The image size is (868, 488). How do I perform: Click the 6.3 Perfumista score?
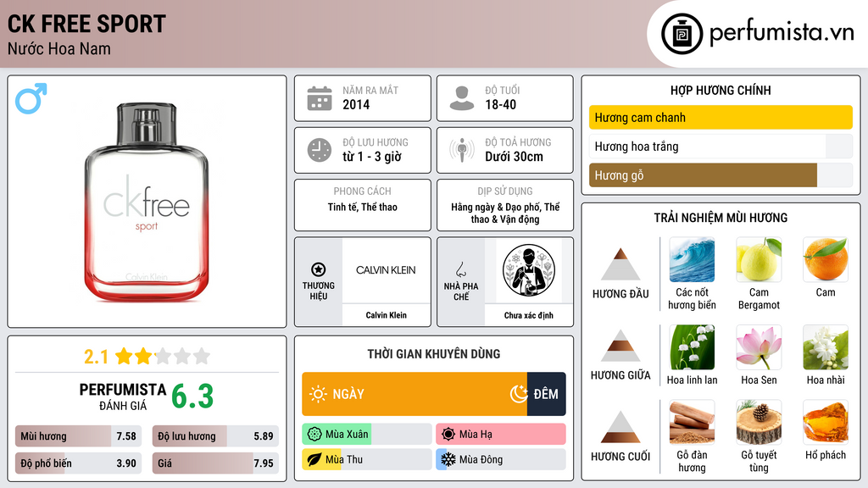pos(192,396)
